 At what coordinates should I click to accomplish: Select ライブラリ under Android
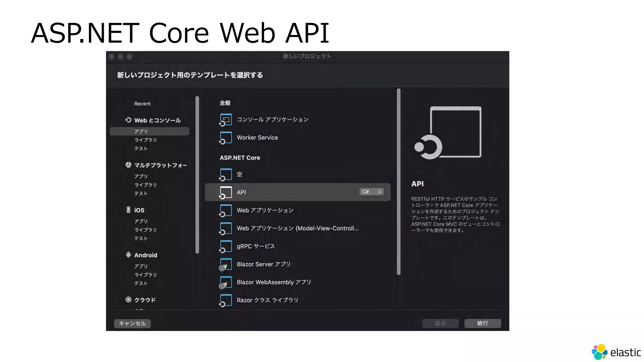click(x=145, y=275)
